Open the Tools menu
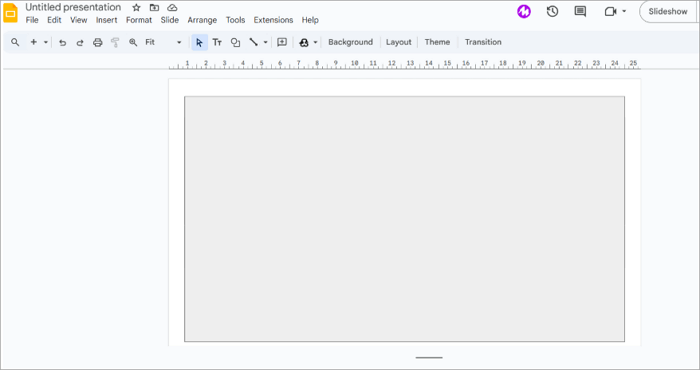700x370 pixels. (235, 20)
